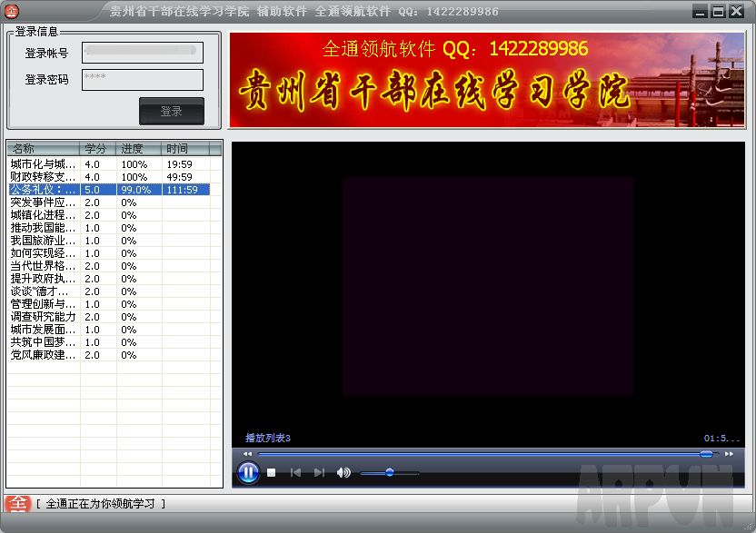Image resolution: width=756 pixels, height=533 pixels.
Task: Sort courses by the 学分 column header
Action: 94,147
